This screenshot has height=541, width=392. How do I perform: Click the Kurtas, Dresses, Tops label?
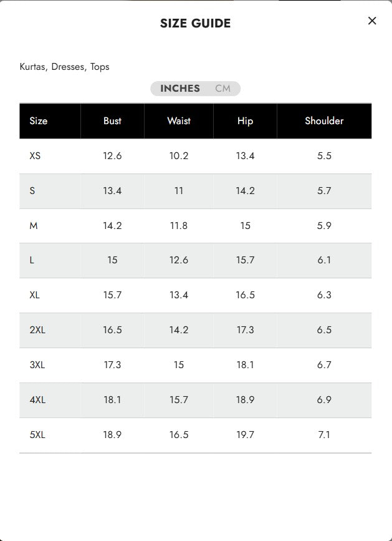64,67
